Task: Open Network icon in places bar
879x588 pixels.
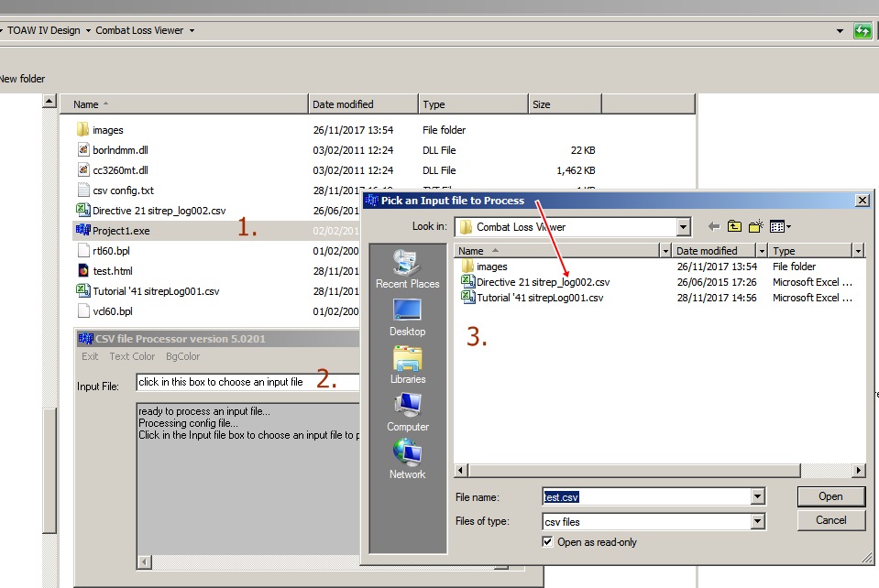Action: point(408,460)
